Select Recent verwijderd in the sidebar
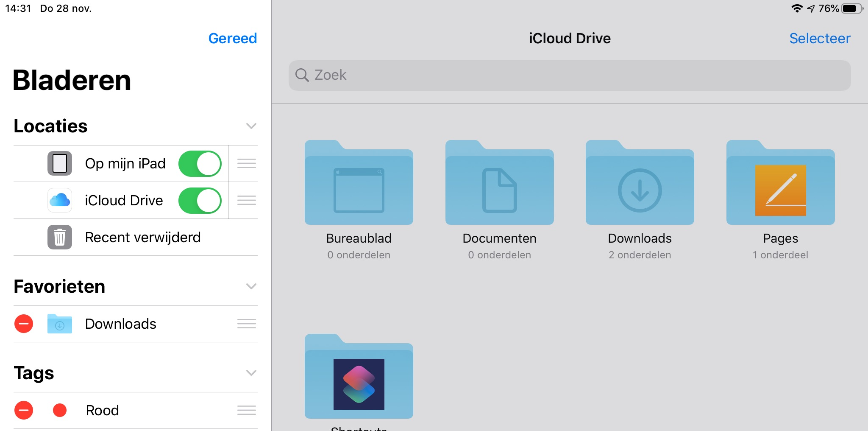Screen dimensions: 868x431 tap(142, 238)
